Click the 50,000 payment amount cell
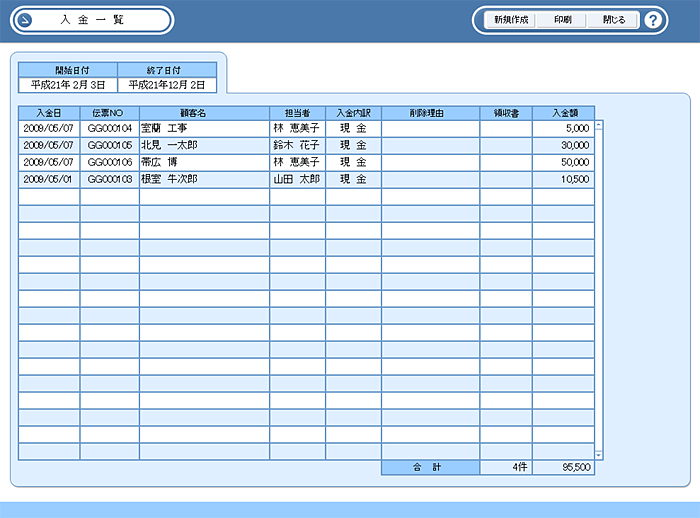The width and height of the screenshot is (700, 518). pyautogui.click(x=563, y=162)
